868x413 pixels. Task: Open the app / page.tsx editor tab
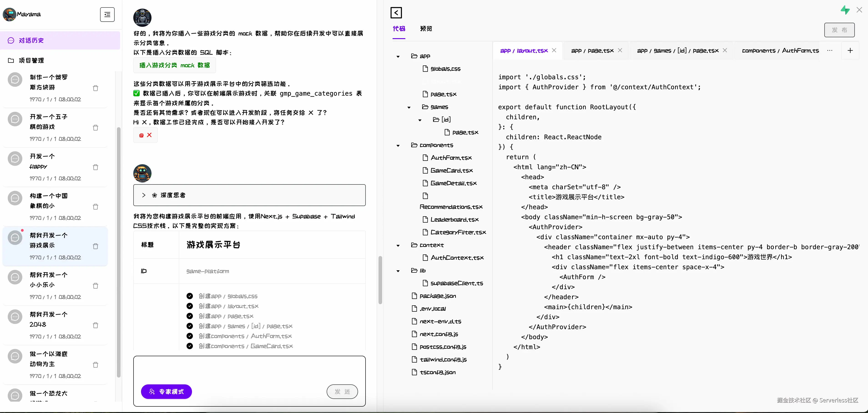click(x=592, y=50)
